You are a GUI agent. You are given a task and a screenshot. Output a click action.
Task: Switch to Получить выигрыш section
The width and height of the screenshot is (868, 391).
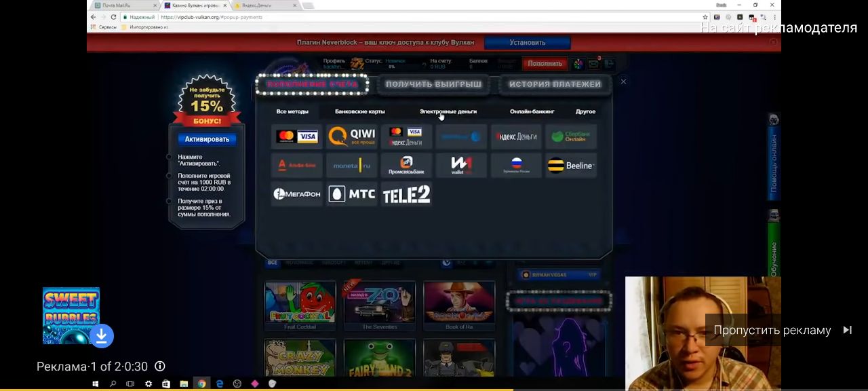click(433, 84)
